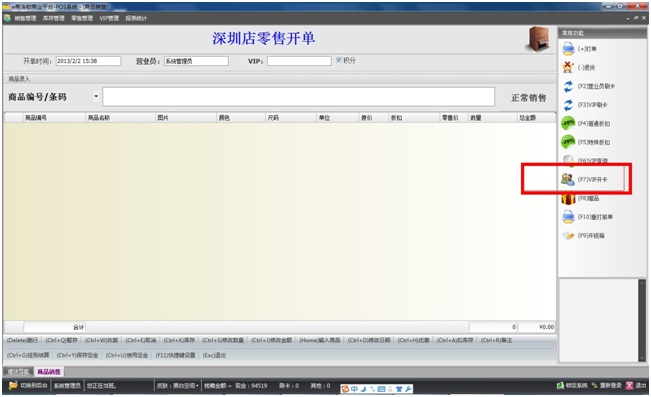The image size is (651, 397).
Task: Open the VIP管理 menu
Action: pos(109,18)
